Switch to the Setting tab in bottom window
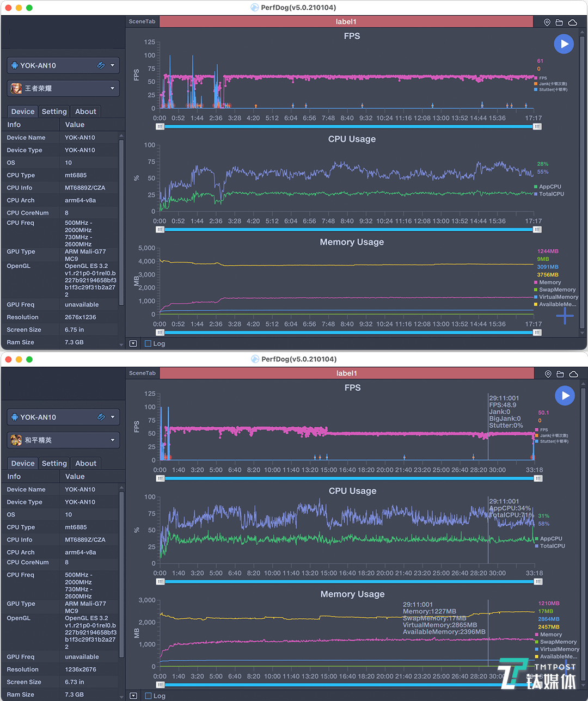Image resolution: width=588 pixels, height=701 pixels. (x=54, y=463)
